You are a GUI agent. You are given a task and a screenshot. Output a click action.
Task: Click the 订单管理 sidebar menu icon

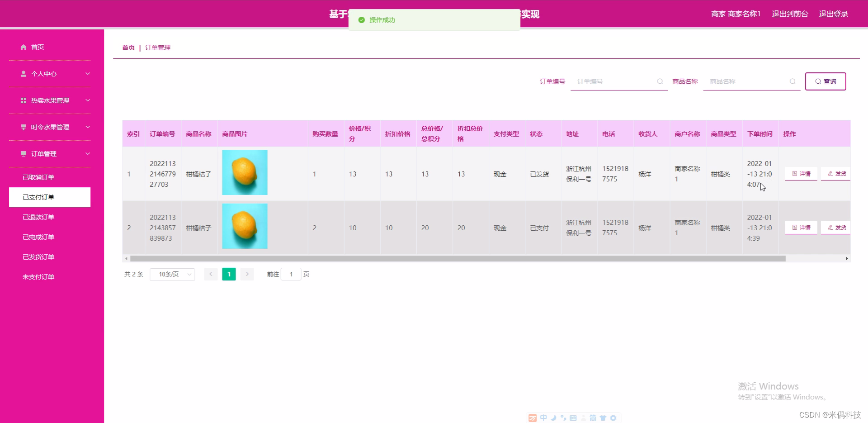23,153
